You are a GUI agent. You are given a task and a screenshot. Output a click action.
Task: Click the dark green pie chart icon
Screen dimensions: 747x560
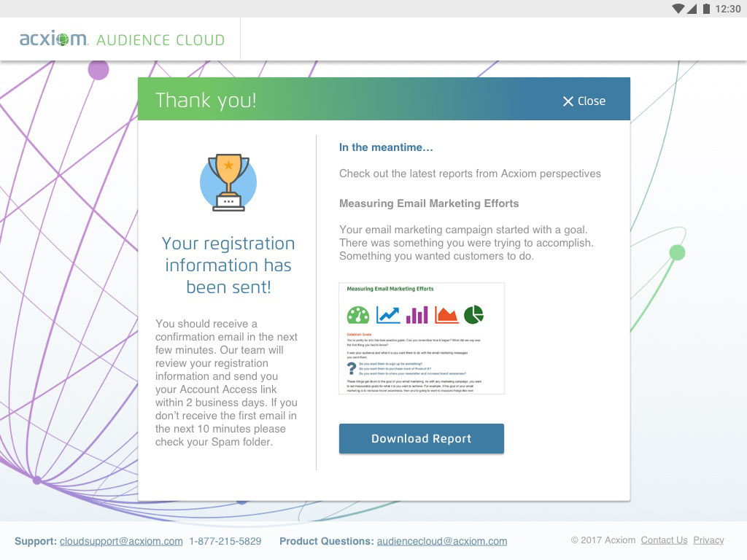pyautogui.click(x=473, y=314)
